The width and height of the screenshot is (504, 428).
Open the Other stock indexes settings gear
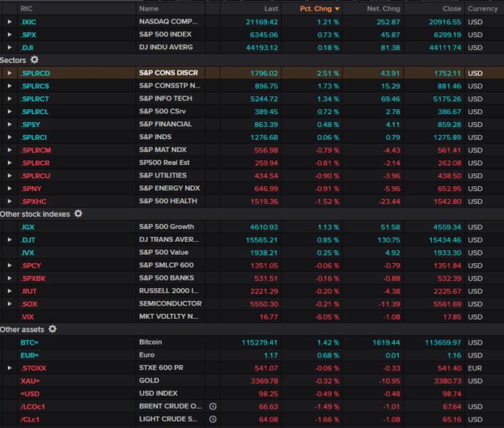pyautogui.click(x=78, y=213)
